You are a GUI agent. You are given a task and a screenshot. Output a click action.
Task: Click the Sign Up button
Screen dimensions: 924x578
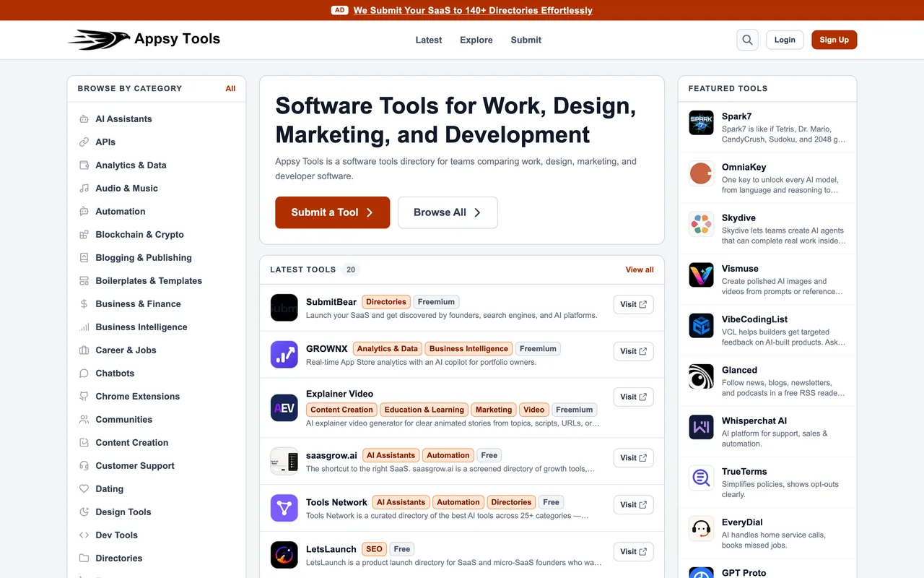point(834,40)
